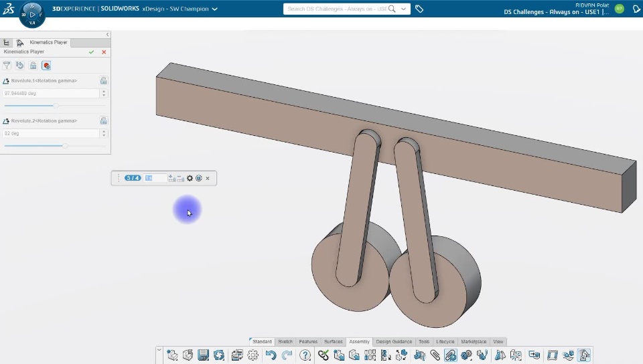Screen dimensions: 643x364
Task: Click the undo arrow icon
Action: tap(271, 355)
